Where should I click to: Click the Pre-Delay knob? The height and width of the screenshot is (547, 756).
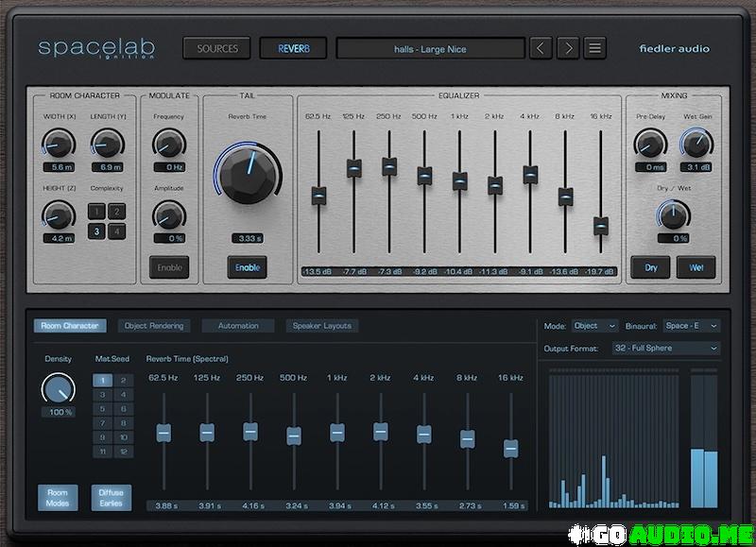pos(650,144)
